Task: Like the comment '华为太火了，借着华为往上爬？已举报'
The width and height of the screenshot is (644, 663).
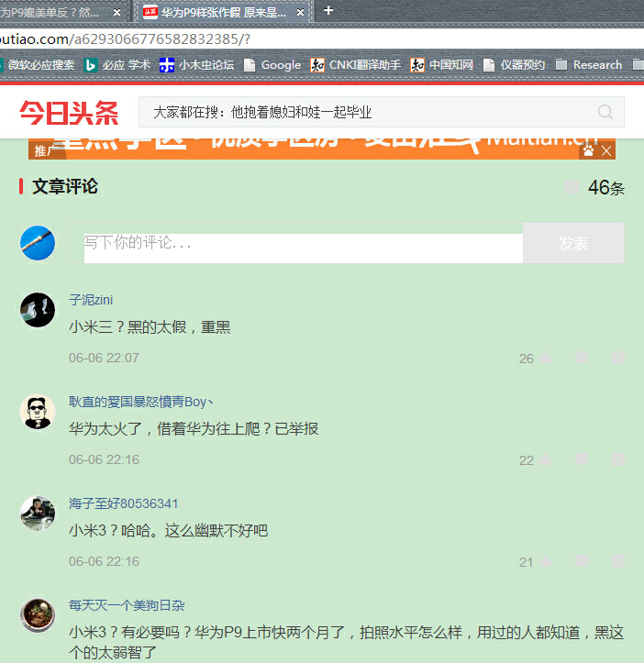Action: [546, 459]
